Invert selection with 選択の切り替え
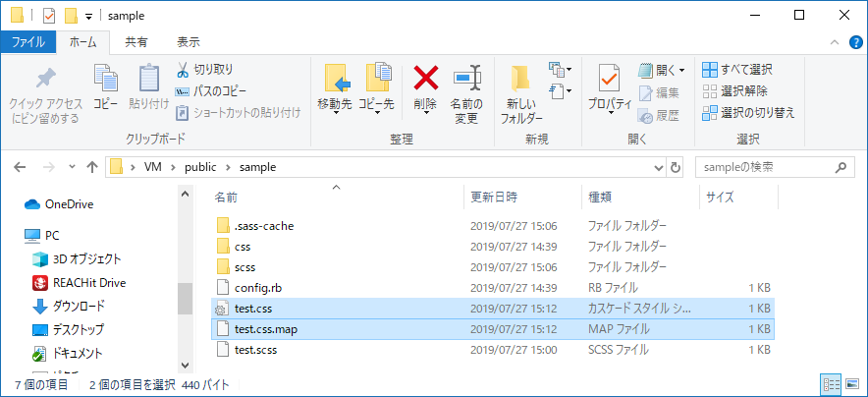Image resolution: width=868 pixels, height=397 pixels. point(748,113)
